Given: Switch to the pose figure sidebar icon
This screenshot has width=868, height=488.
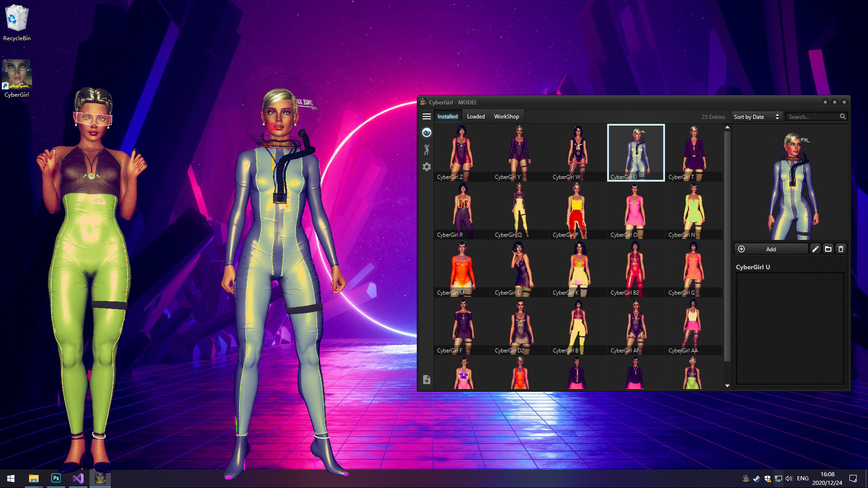Looking at the screenshot, I should click(x=426, y=149).
